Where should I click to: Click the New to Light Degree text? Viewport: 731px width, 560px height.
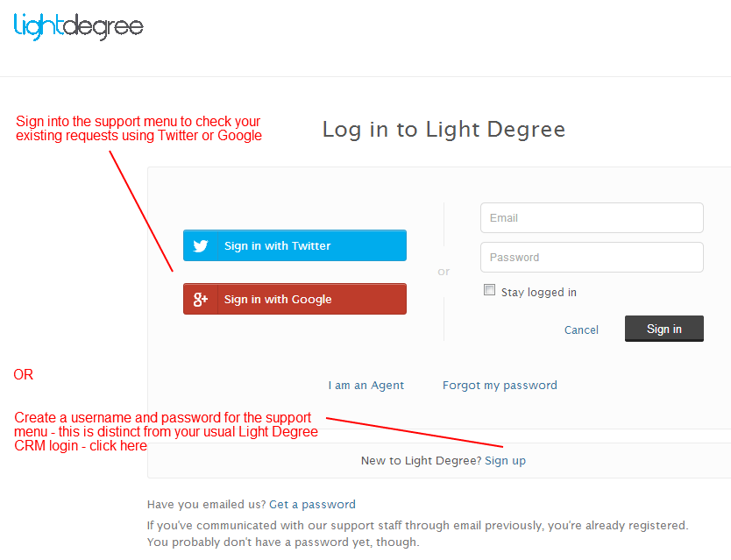pos(421,461)
